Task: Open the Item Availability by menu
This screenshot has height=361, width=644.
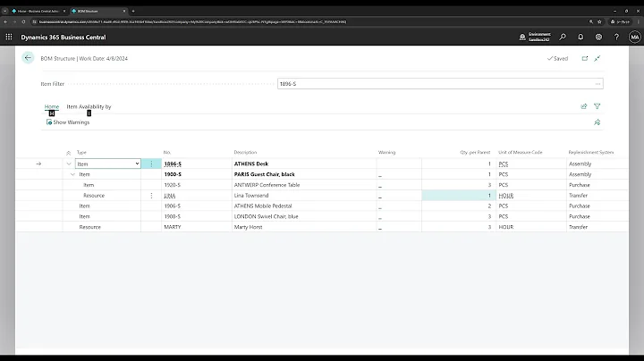Action: [x=89, y=106]
